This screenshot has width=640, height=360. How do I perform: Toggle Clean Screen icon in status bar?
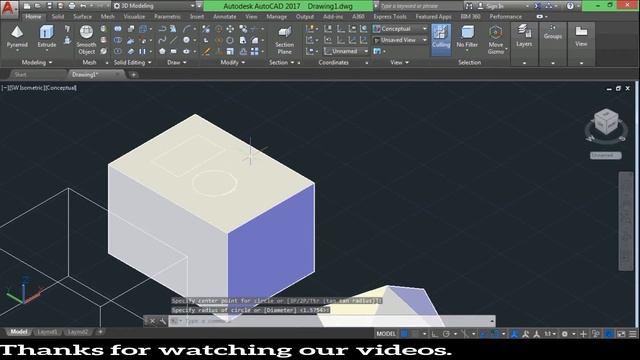[x=621, y=334]
